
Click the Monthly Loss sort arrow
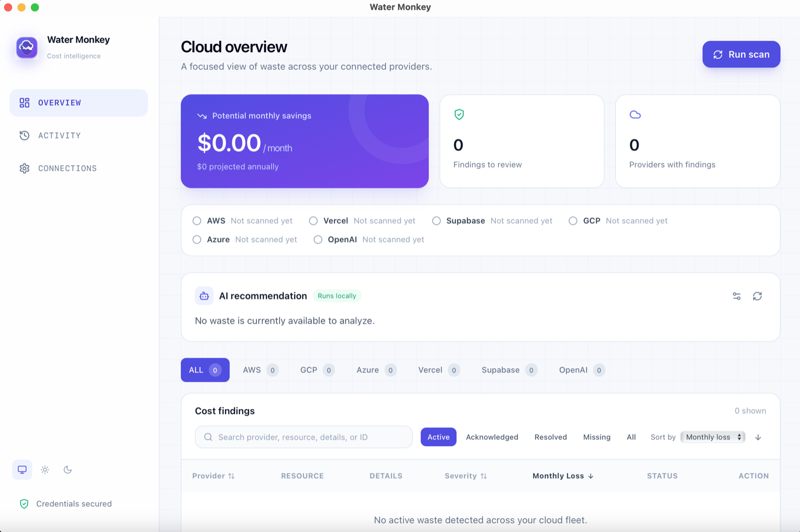(590, 476)
